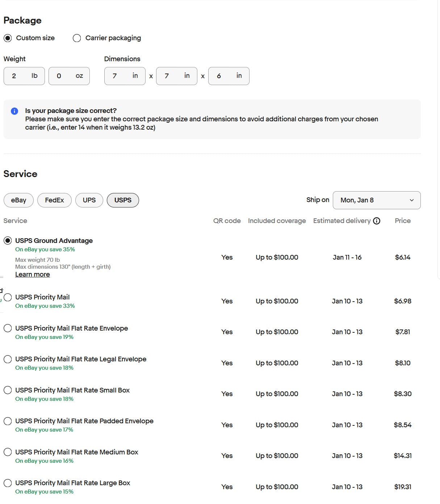Screen dimensions: 440x504
Task: Click the first dimension field showing 7 in
Action: [x=125, y=76]
